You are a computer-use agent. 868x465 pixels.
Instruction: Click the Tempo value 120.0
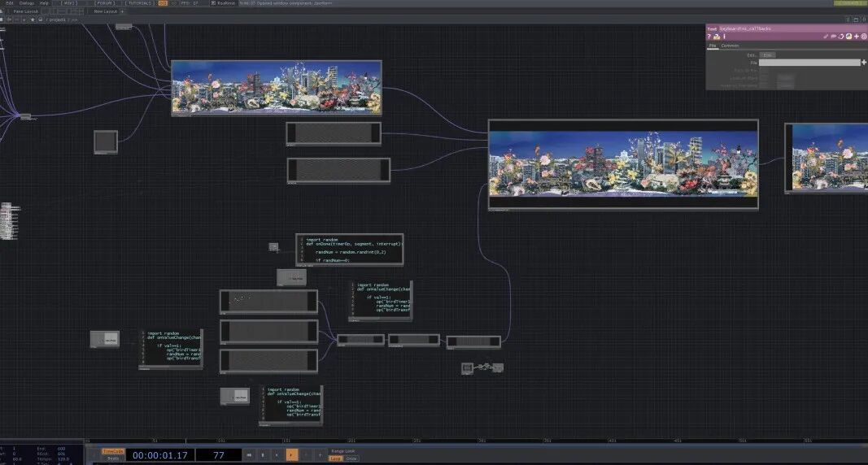tap(63, 459)
